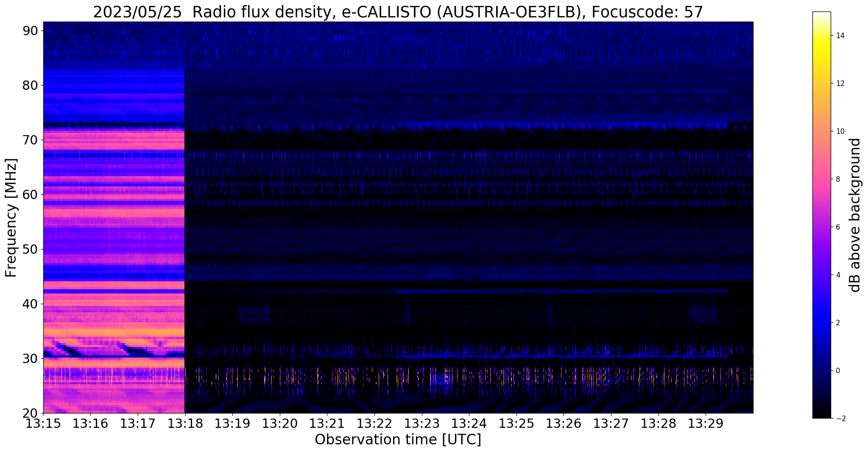
Task: Click the 70 MHz frequency tick label
Action: pos(30,140)
